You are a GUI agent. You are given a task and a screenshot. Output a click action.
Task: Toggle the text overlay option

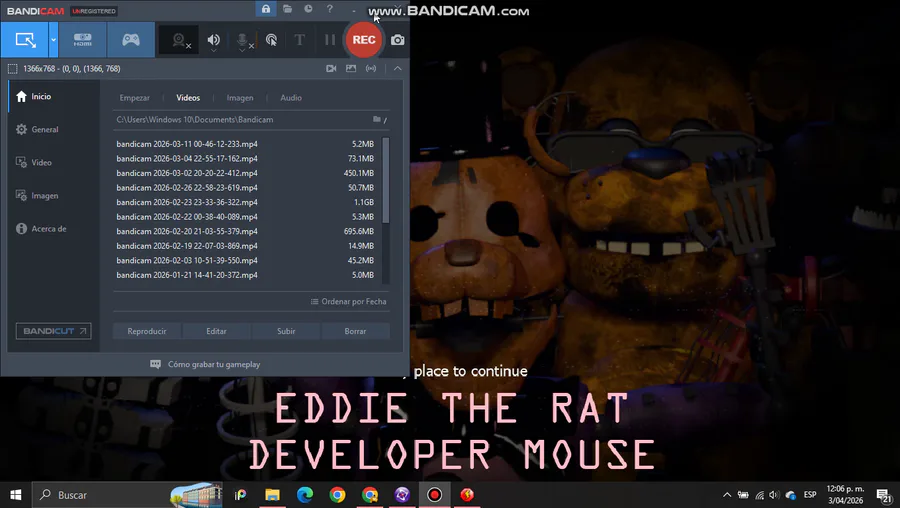300,40
